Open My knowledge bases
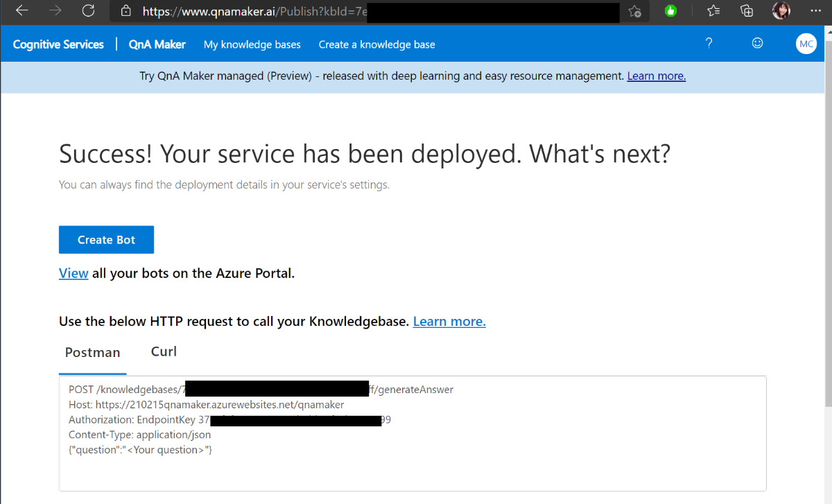 pyautogui.click(x=252, y=44)
